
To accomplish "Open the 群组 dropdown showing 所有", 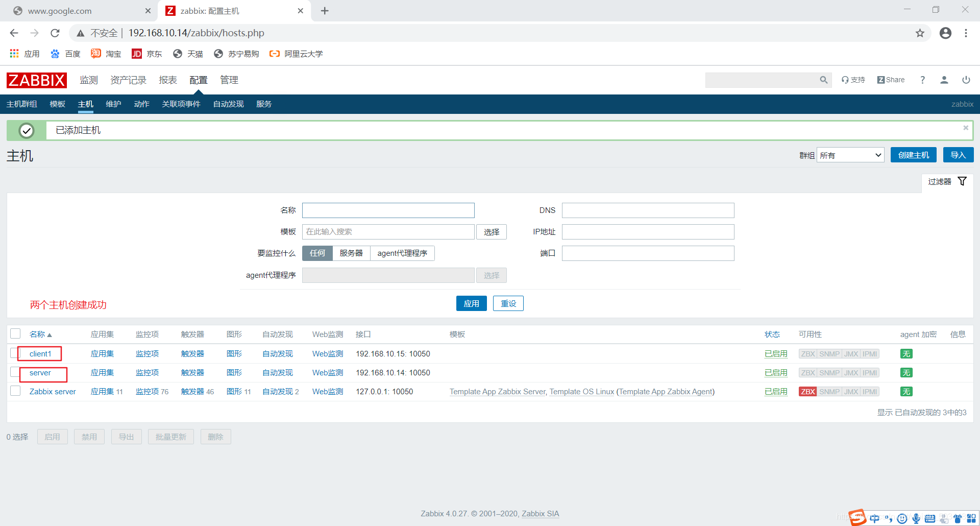I will [850, 155].
